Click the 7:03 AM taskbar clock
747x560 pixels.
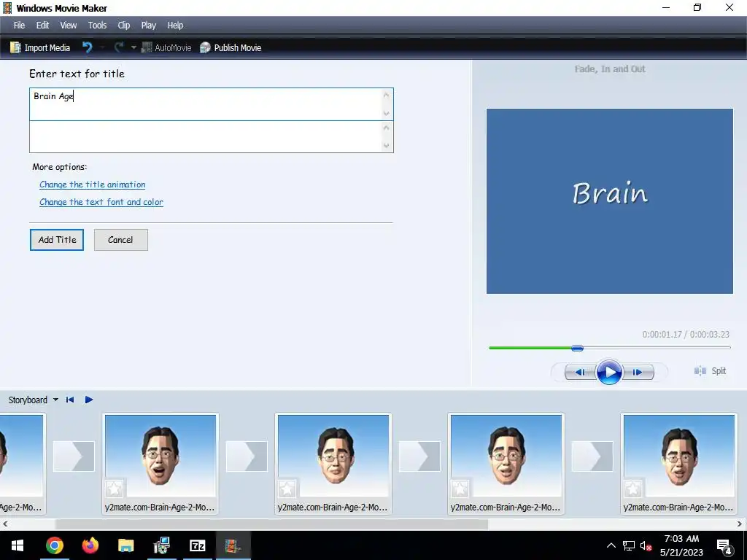coord(681,539)
